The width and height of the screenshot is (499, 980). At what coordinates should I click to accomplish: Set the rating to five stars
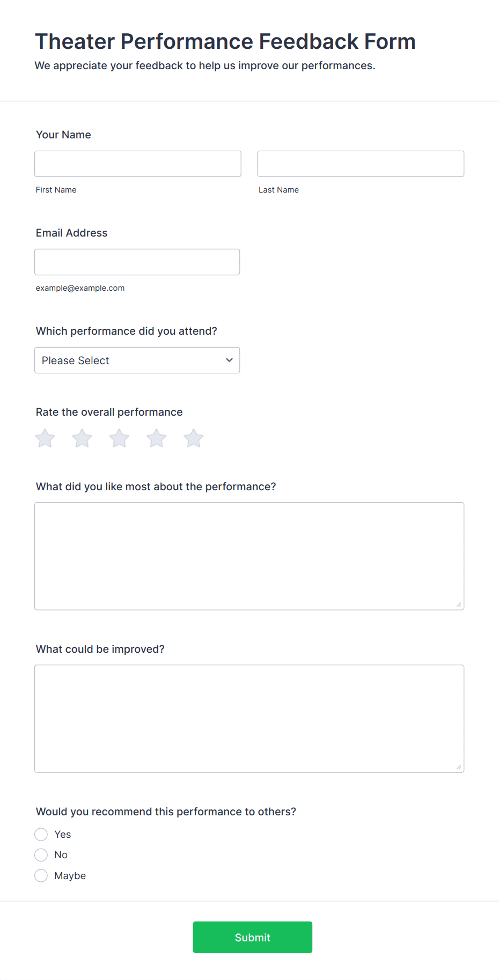point(194,438)
